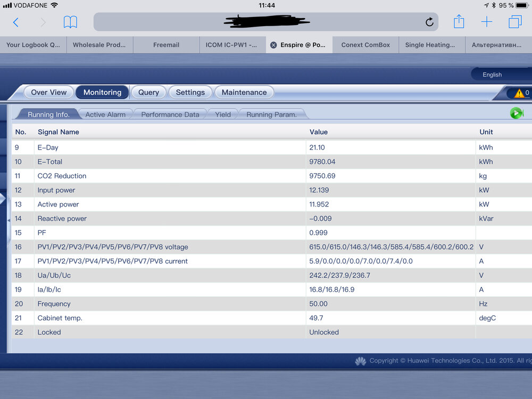Tap Safari back arrow

15,22
